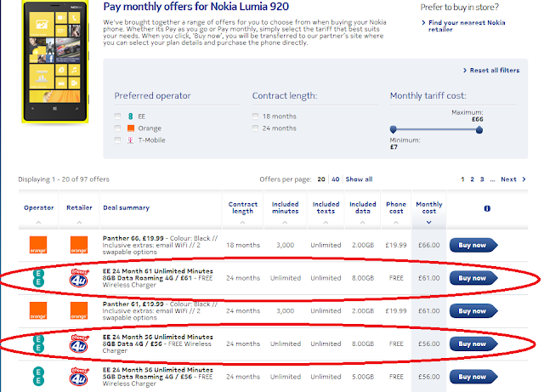Click the info icon in table header
544x392 pixels.
[x=487, y=208]
